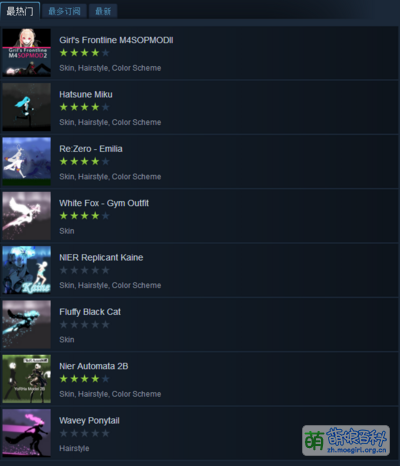The width and height of the screenshot is (400, 466).
Task: Open the Re:Zero - Emilia title link
Action: (91, 149)
